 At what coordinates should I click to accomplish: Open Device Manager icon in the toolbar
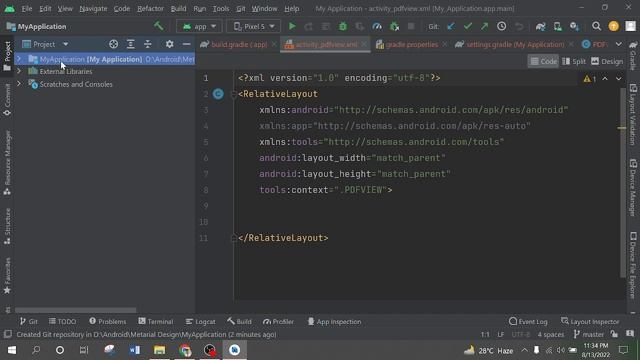tap(558, 27)
